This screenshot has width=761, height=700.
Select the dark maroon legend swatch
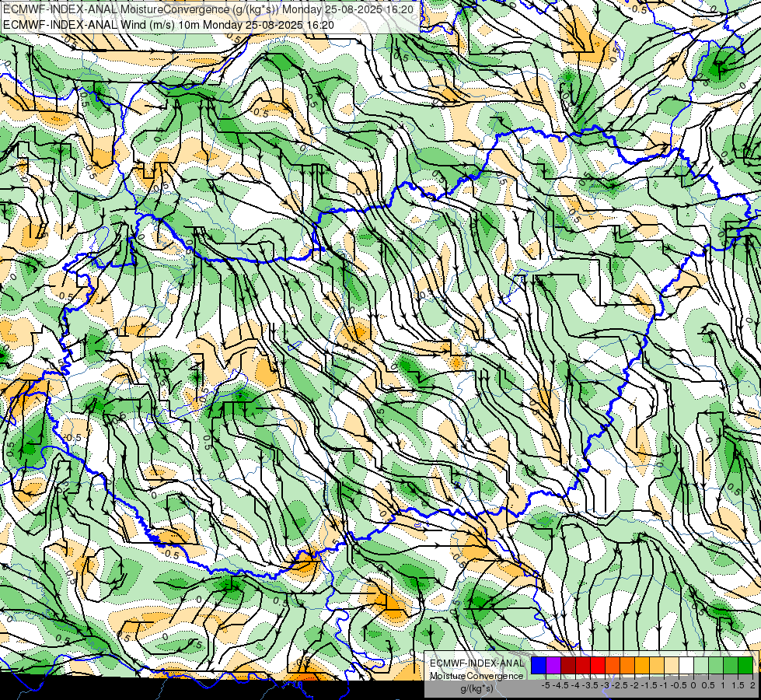[x=568, y=665]
